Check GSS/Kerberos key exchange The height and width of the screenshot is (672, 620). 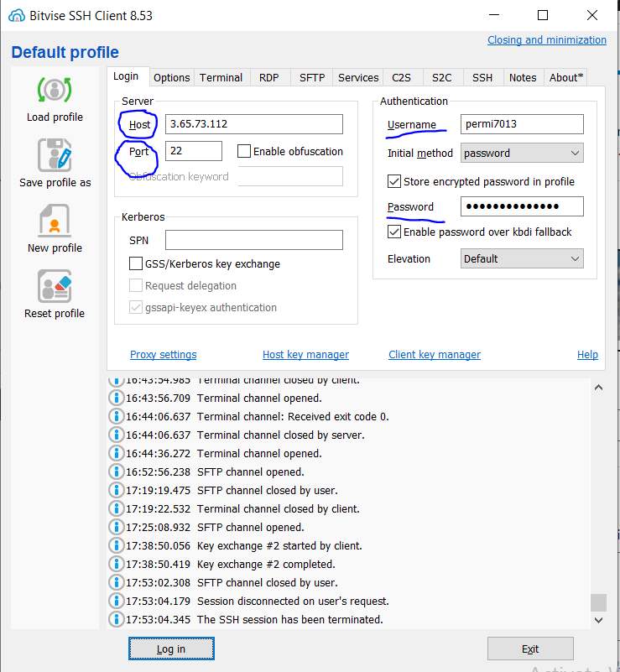136,263
